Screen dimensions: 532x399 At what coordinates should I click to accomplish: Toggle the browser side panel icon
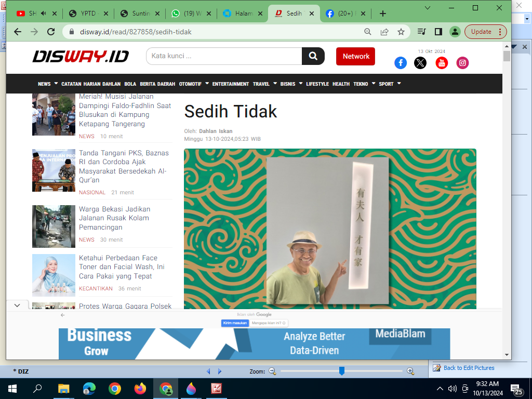point(438,32)
